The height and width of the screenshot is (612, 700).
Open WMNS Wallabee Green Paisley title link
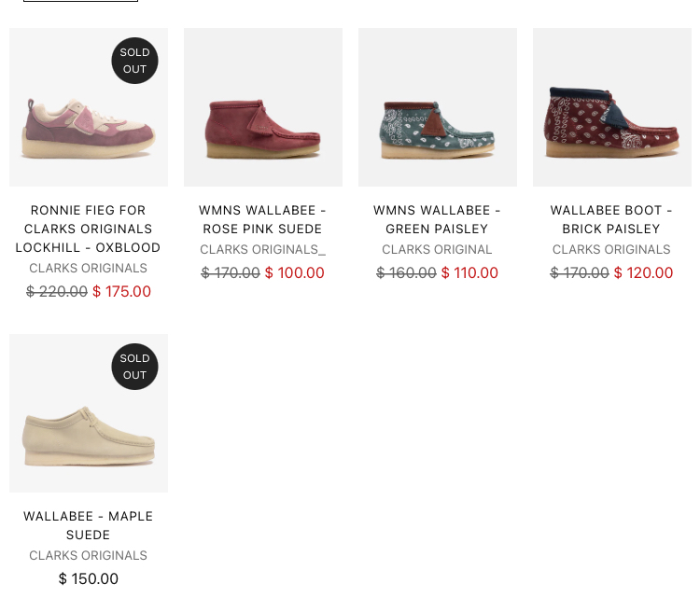coord(437,219)
